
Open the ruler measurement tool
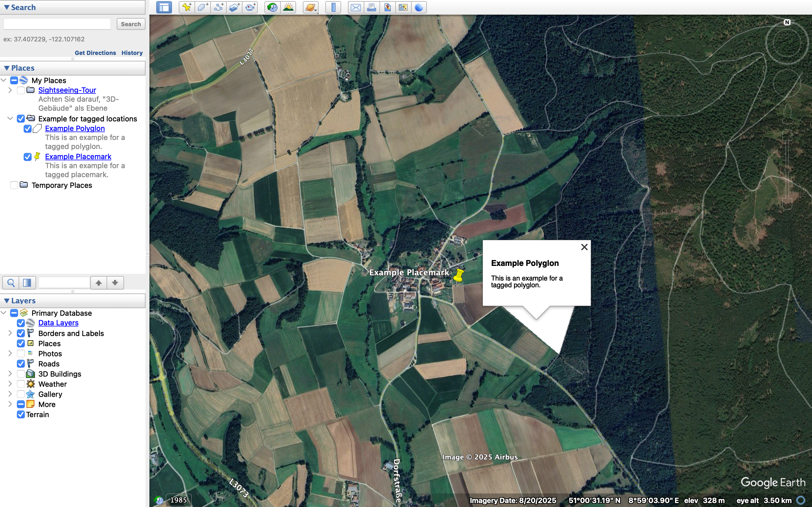333,7
